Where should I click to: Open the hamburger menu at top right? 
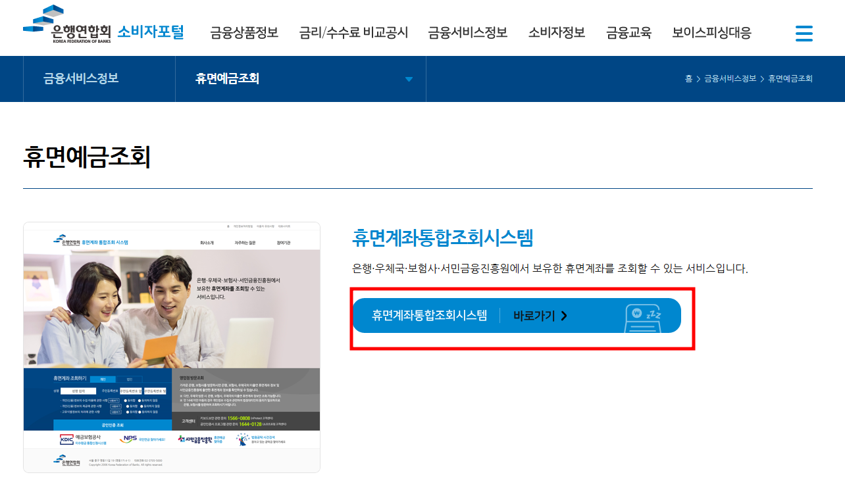pos(804,33)
